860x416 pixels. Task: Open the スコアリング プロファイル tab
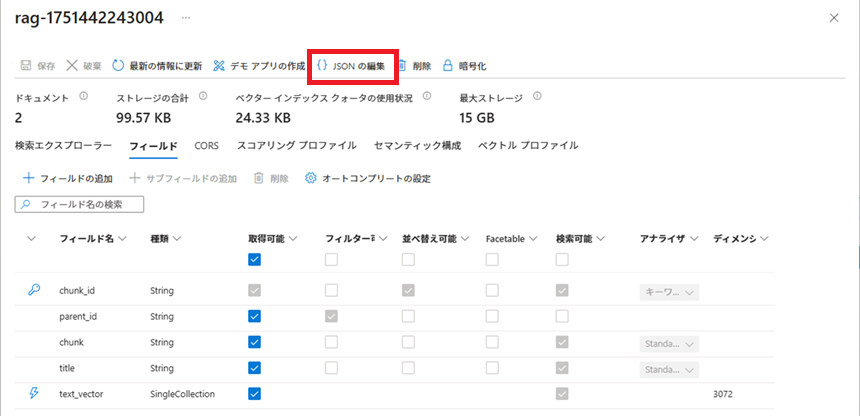[x=297, y=145]
